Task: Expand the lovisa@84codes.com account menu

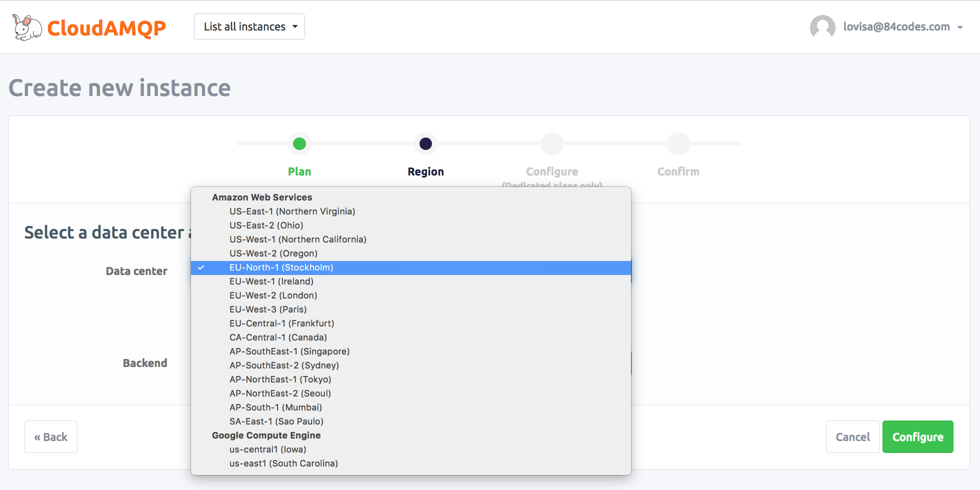Action: tap(902, 27)
